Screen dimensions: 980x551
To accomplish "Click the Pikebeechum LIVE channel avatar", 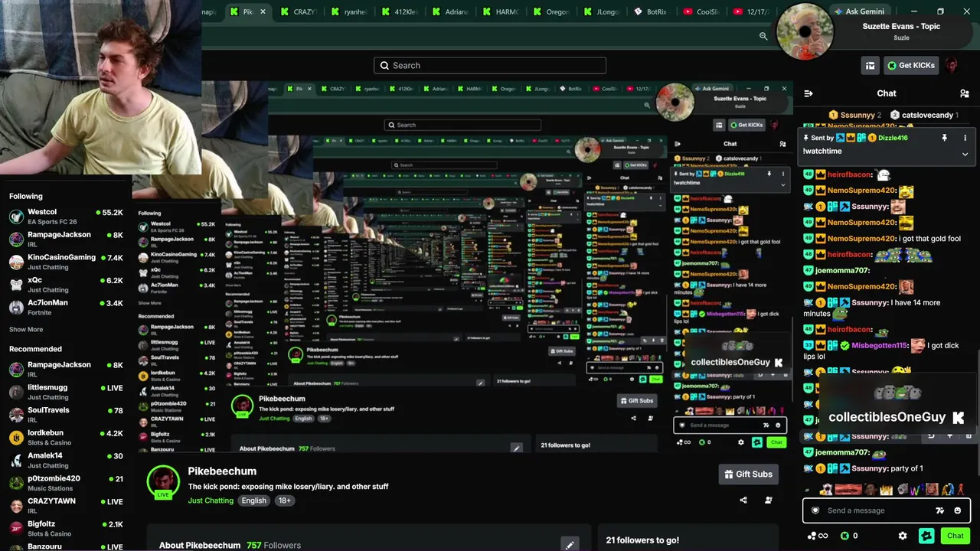I will 163,482.
